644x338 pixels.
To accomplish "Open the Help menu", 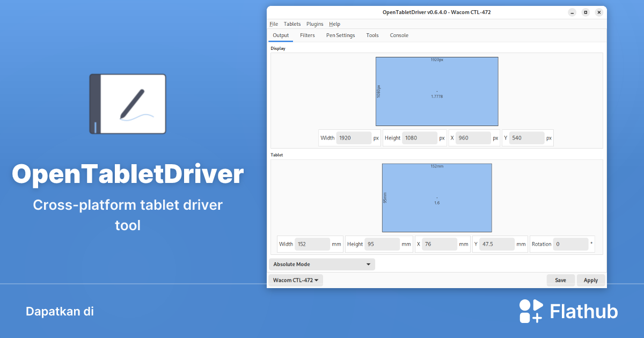I will [334, 24].
